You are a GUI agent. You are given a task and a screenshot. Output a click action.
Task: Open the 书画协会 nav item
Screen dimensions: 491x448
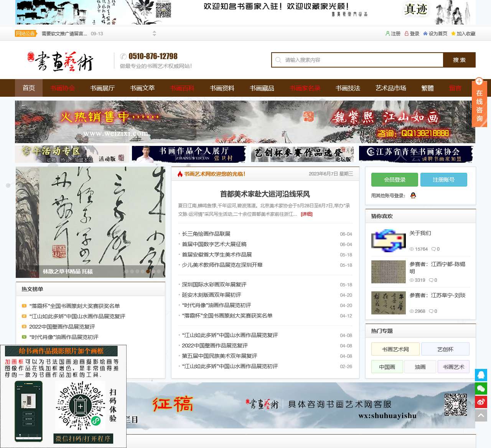63,88
